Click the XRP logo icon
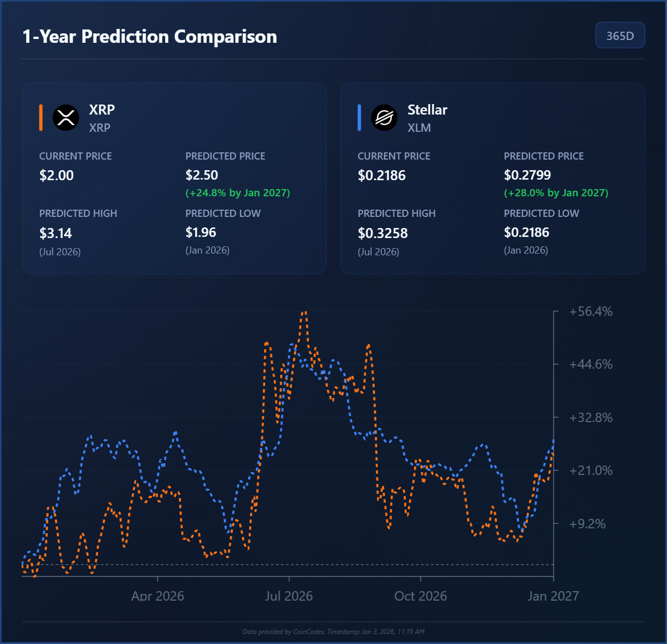This screenshot has height=644, width=667. point(66,117)
